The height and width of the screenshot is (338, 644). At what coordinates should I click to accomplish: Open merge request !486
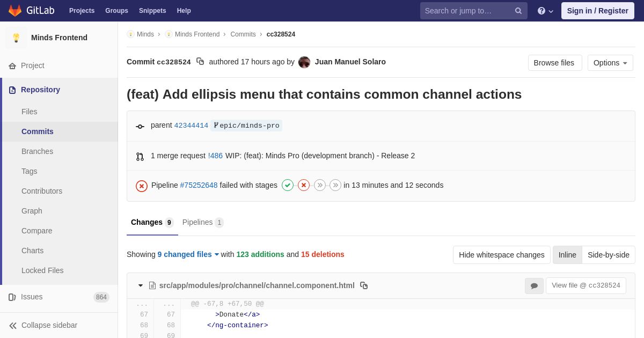coord(215,156)
